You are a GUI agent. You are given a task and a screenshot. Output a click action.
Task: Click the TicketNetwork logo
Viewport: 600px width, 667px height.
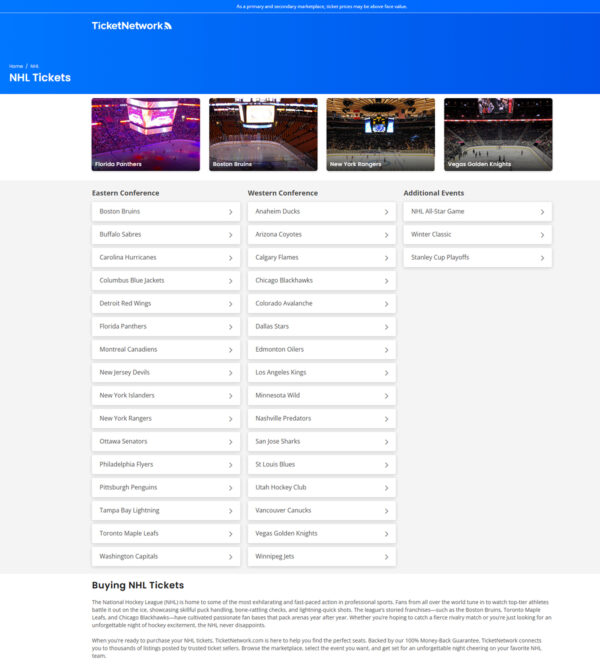point(131,26)
